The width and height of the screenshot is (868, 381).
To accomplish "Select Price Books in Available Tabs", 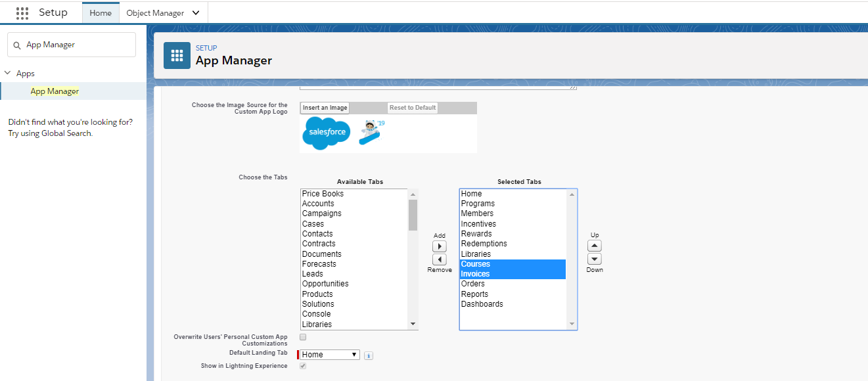I will click(354, 194).
